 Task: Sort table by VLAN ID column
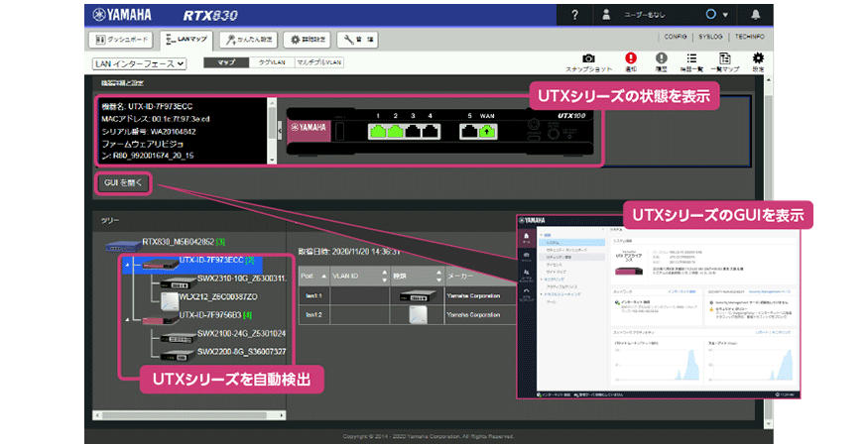tap(360, 276)
